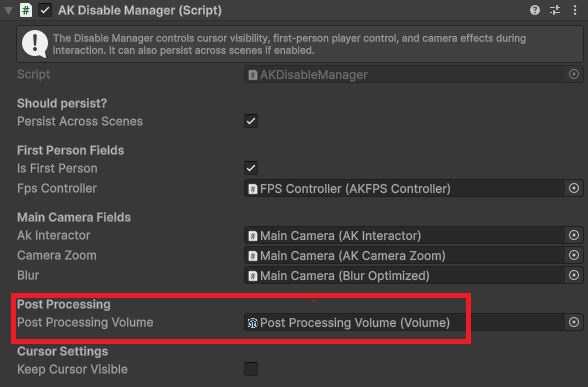The height and width of the screenshot is (387, 588).
Task: Select the FPS Controller reference field
Action: tap(404, 188)
